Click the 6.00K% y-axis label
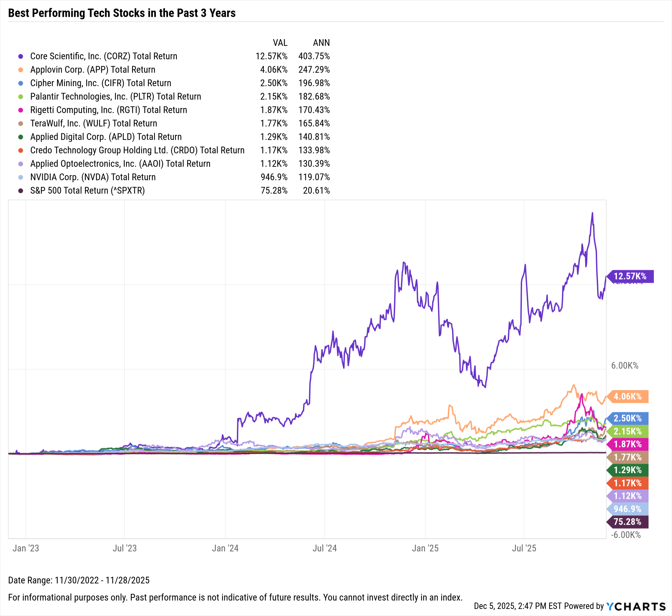Viewport: 672px width, 616px height. (x=625, y=366)
